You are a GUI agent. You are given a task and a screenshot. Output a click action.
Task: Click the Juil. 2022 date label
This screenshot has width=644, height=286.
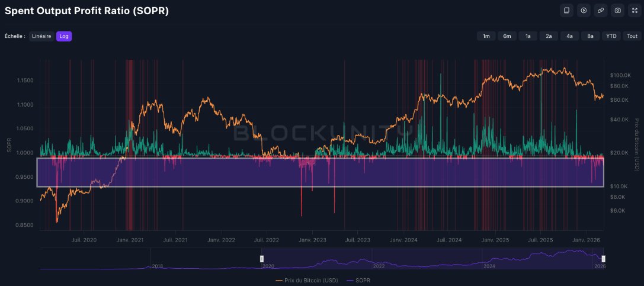tap(267, 240)
